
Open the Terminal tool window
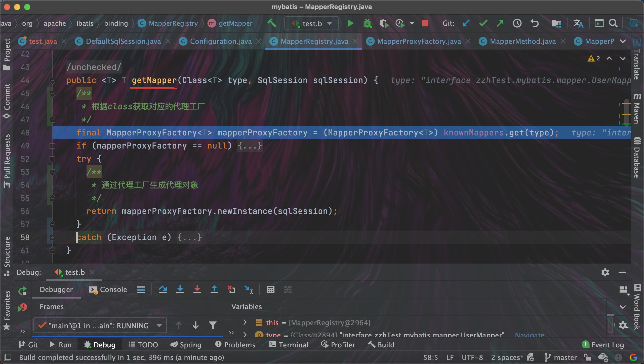point(289,345)
